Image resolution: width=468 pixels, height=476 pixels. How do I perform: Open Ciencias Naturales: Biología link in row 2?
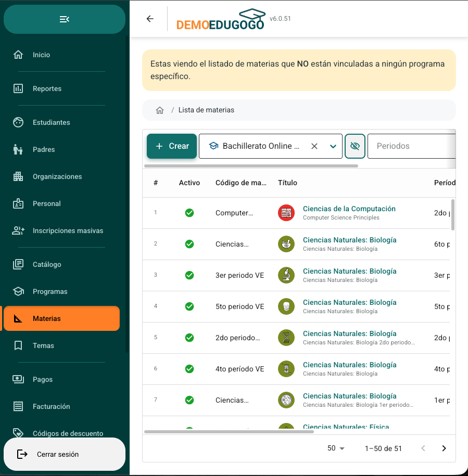click(349, 240)
